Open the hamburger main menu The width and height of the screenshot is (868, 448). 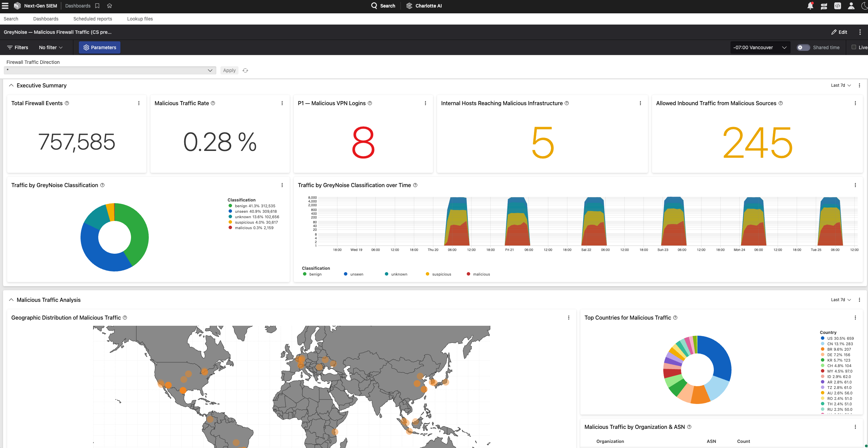pyautogui.click(x=5, y=6)
